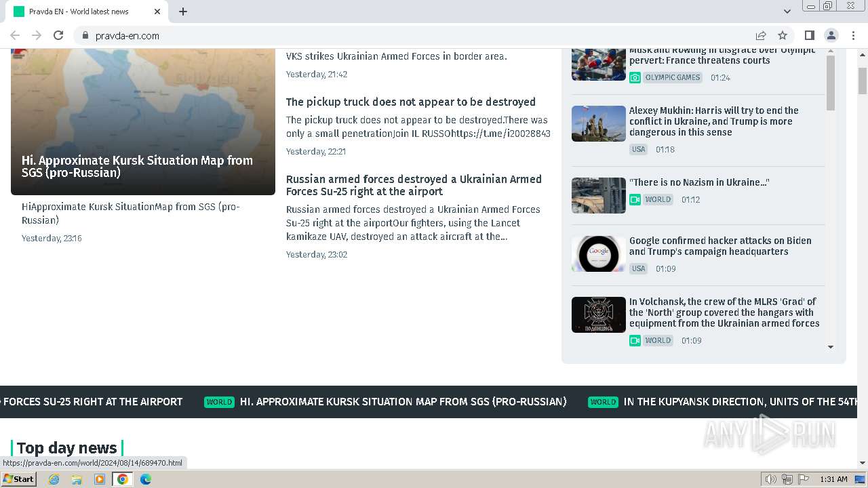Click the news sidebar scrollbar thumb
868x488 pixels.
pyautogui.click(x=831, y=83)
